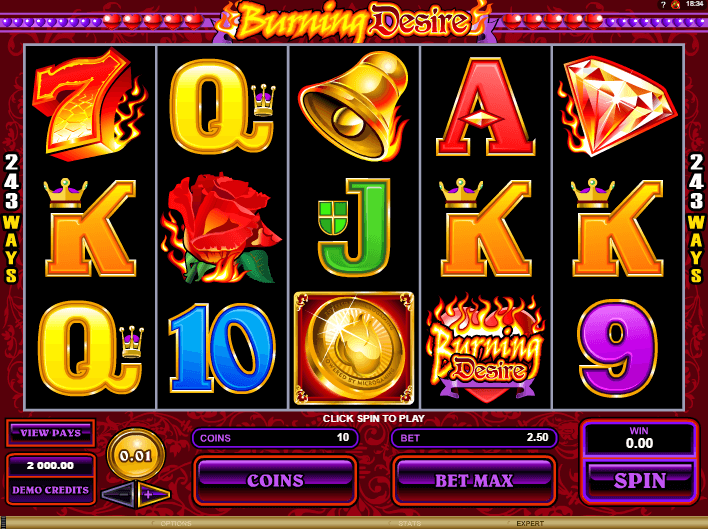
Task: Click the help question mark icon
Action: pyautogui.click(x=663, y=5)
